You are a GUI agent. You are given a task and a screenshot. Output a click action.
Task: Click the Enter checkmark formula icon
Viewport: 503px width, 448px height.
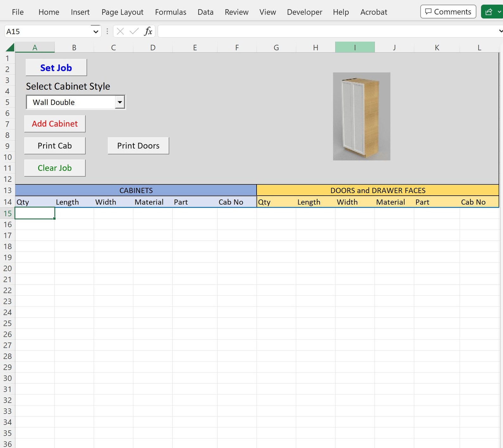134,31
